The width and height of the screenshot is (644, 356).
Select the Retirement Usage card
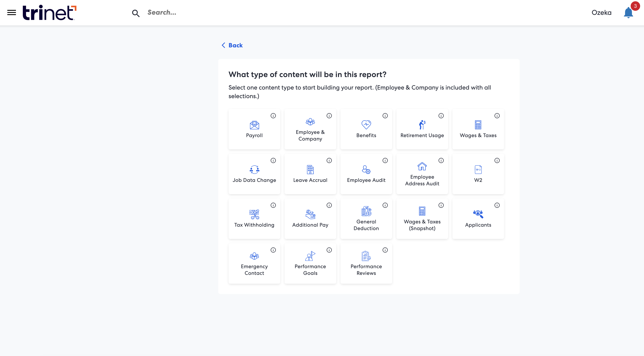point(422,129)
